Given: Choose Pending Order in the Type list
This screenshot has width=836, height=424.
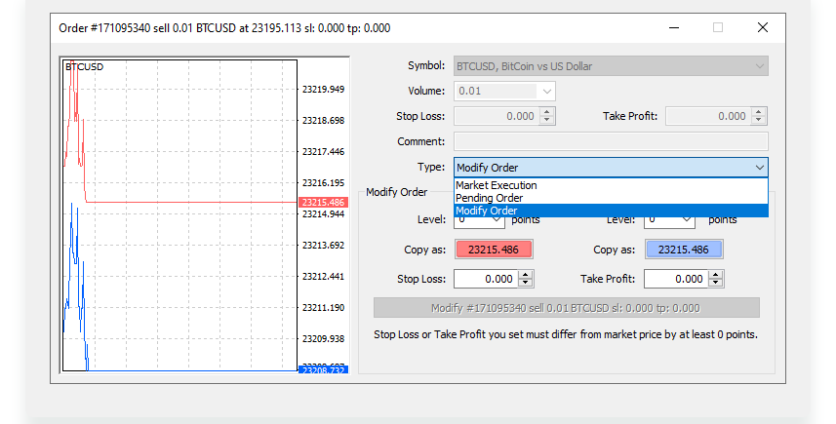Looking at the screenshot, I should (x=489, y=198).
